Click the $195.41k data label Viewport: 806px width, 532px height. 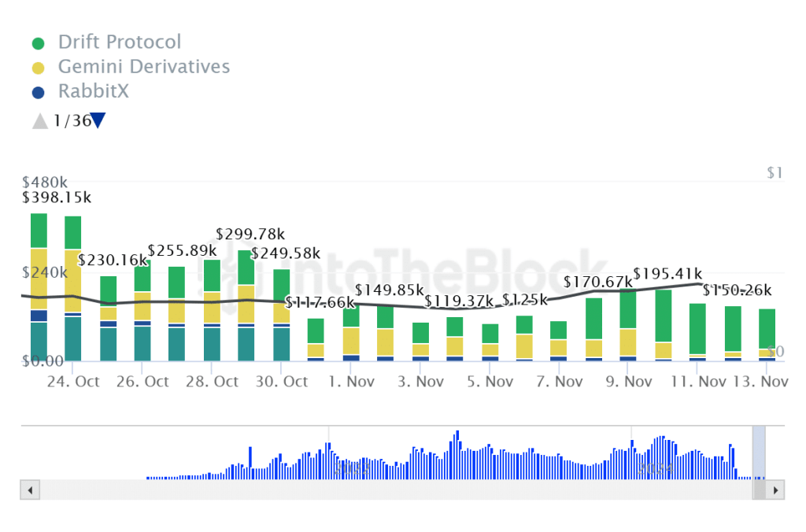(667, 273)
